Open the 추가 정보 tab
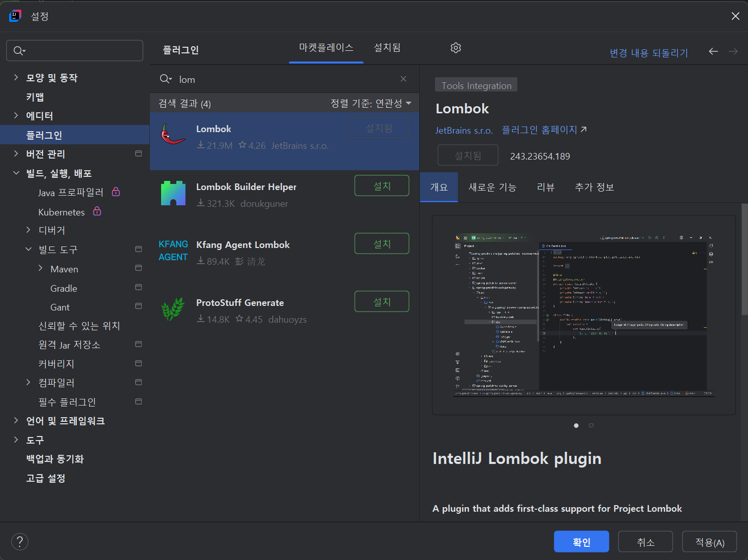The image size is (748, 560). pos(595,187)
